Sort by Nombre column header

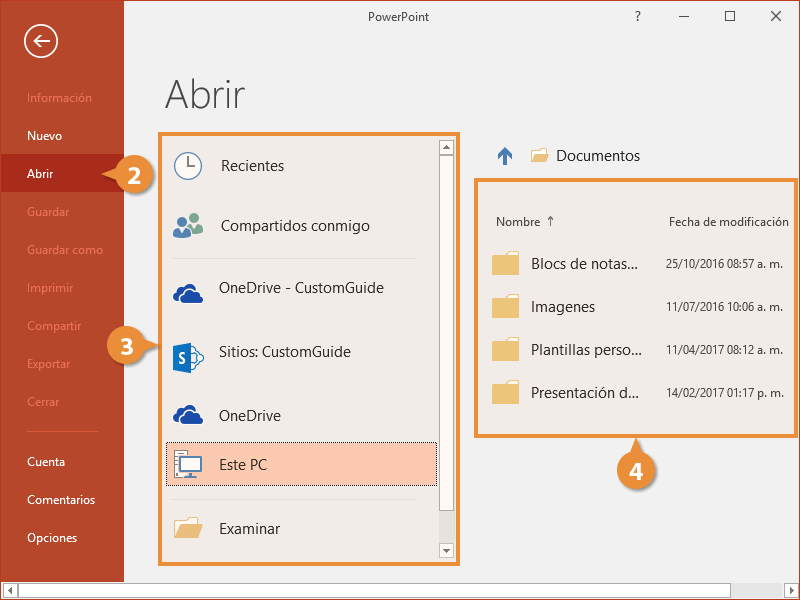[518, 222]
